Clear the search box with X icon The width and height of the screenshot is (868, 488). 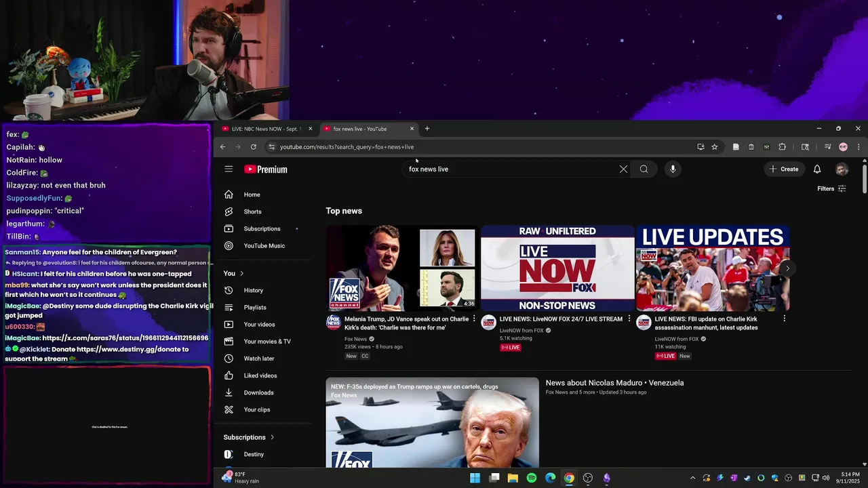click(623, 169)
